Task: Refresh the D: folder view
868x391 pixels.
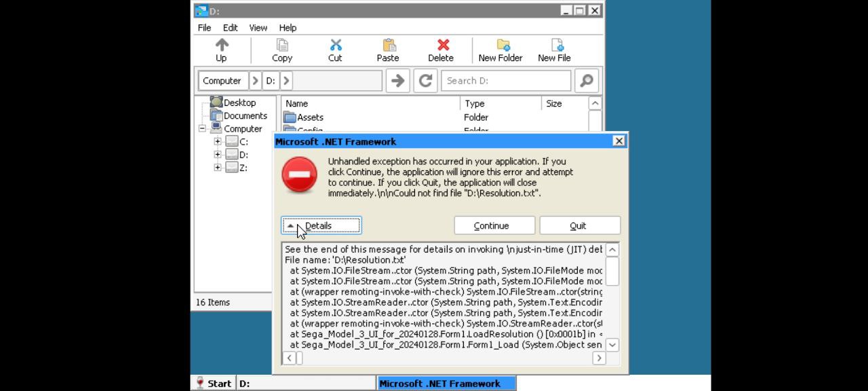Action: pos(425,81)
